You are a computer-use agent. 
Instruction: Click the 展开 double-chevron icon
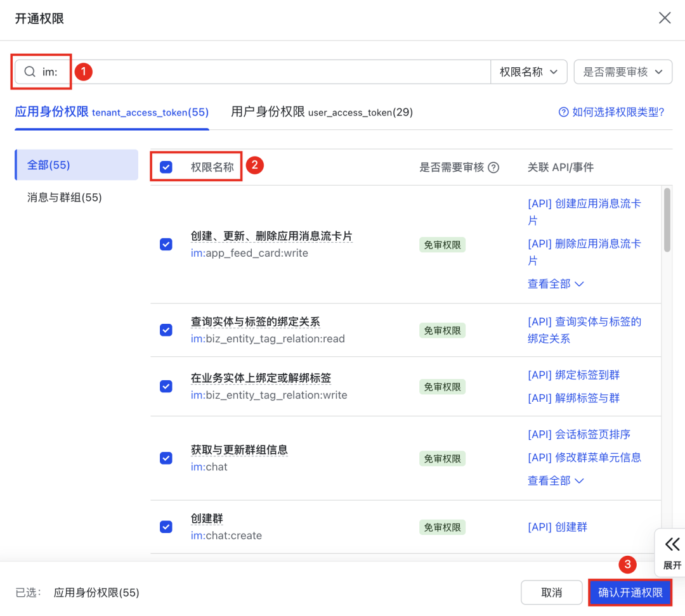(x=672, y=544)
